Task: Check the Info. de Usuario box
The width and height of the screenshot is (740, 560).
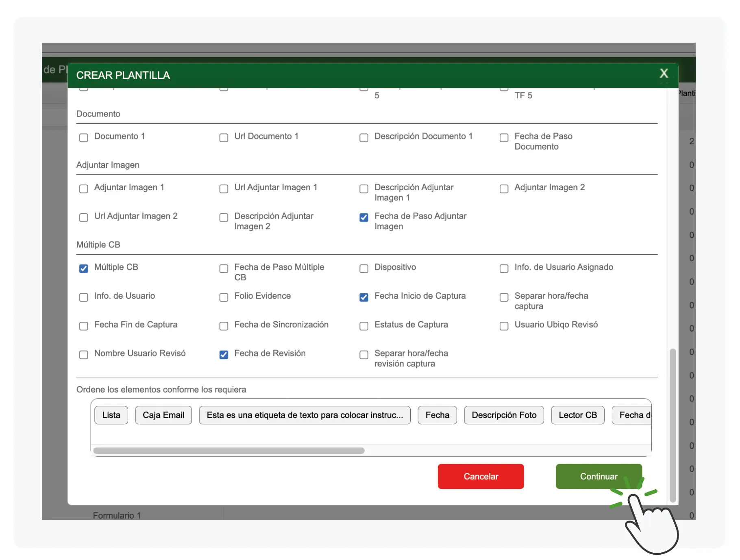Action: (x=84, y=297)
